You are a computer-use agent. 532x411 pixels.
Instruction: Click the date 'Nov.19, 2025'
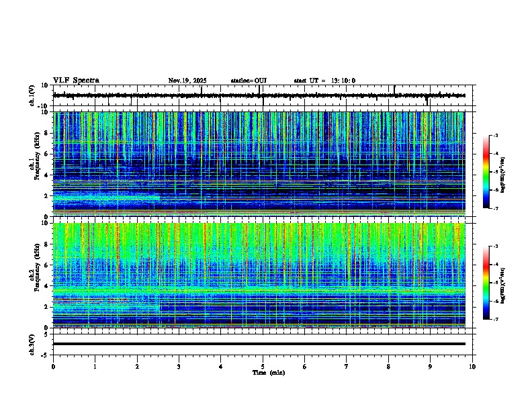point(187,81)
